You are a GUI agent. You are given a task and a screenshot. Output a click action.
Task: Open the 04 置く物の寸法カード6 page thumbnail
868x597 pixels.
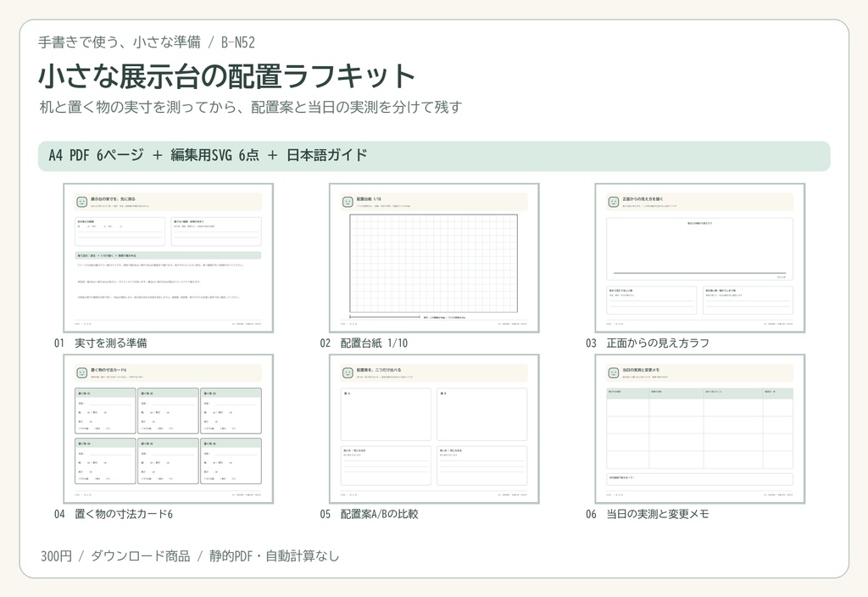169,429
